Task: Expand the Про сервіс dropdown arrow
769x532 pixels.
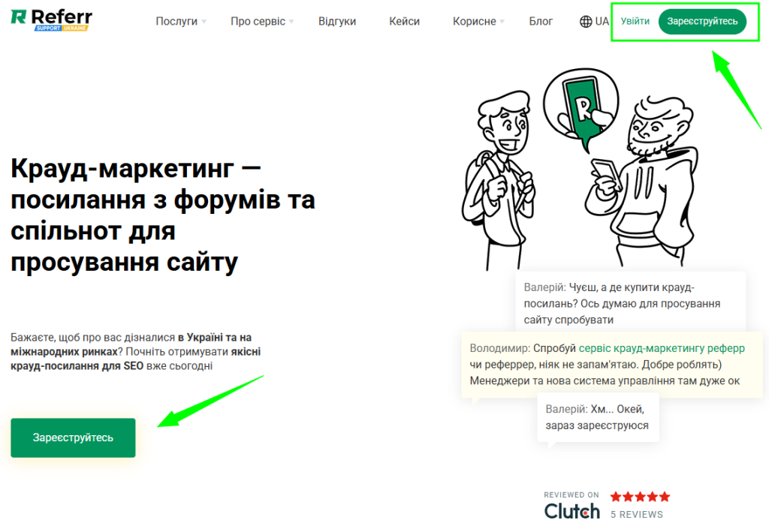Action: (291, 22)
